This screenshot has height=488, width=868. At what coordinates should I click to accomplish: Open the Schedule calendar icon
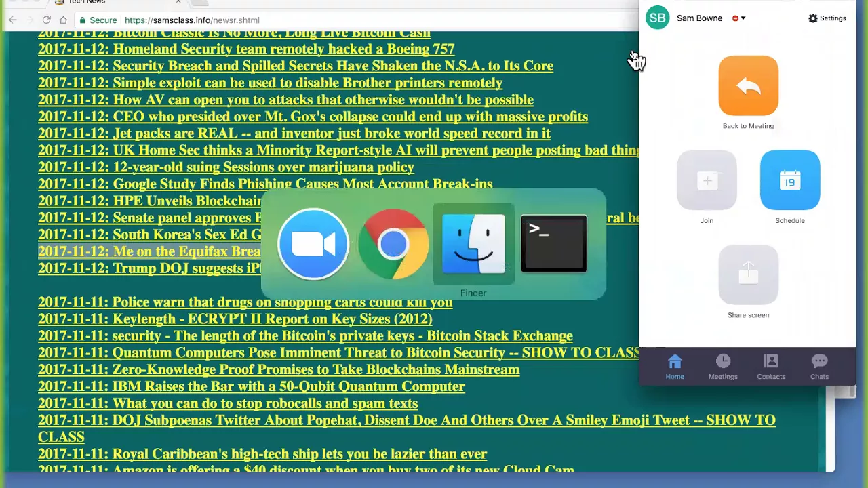tap(790, 180)
